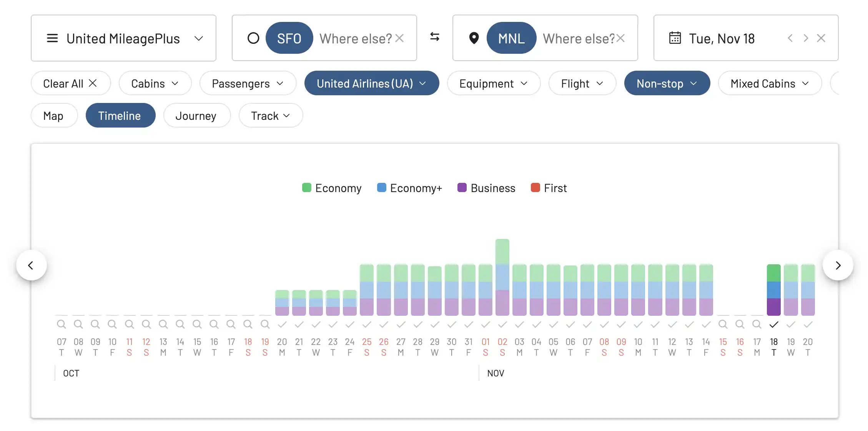Click the destination 'Where else?' input field
Screen dimensions: 868x431
pos(579,38)
